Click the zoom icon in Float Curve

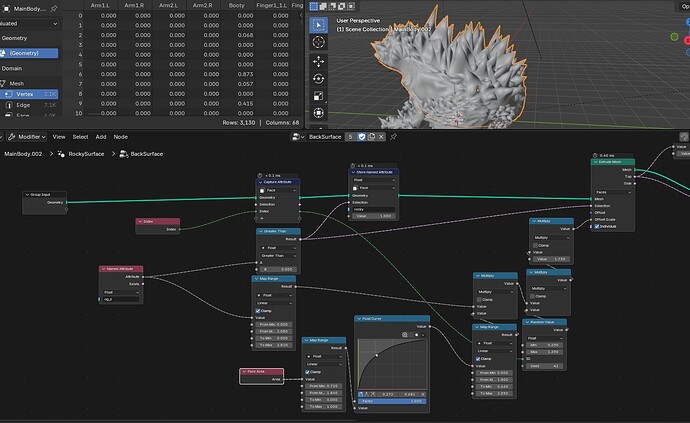[x=405, y=335]
